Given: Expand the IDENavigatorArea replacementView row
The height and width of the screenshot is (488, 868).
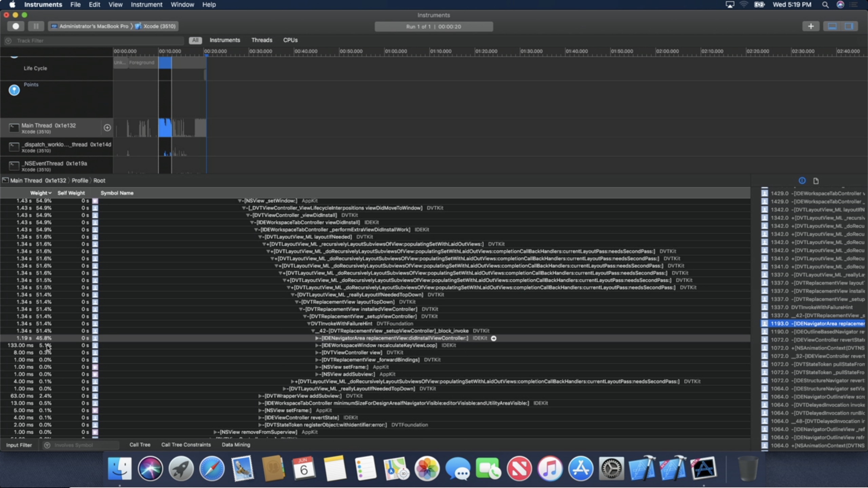Looking at the screenshot, I should coord(317,338).
